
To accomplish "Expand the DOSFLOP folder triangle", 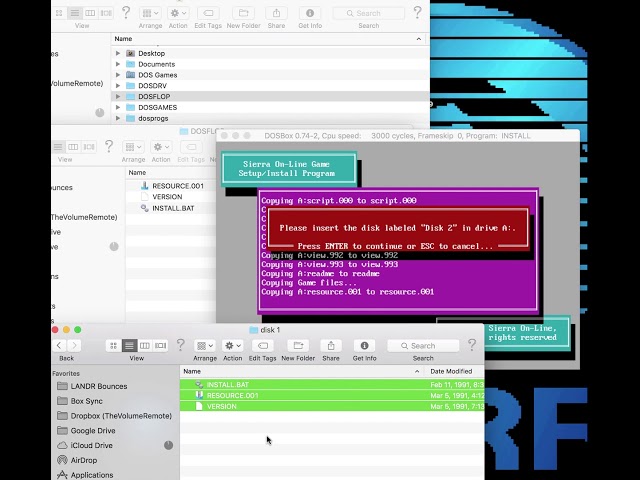I will [x=118, y=96].
